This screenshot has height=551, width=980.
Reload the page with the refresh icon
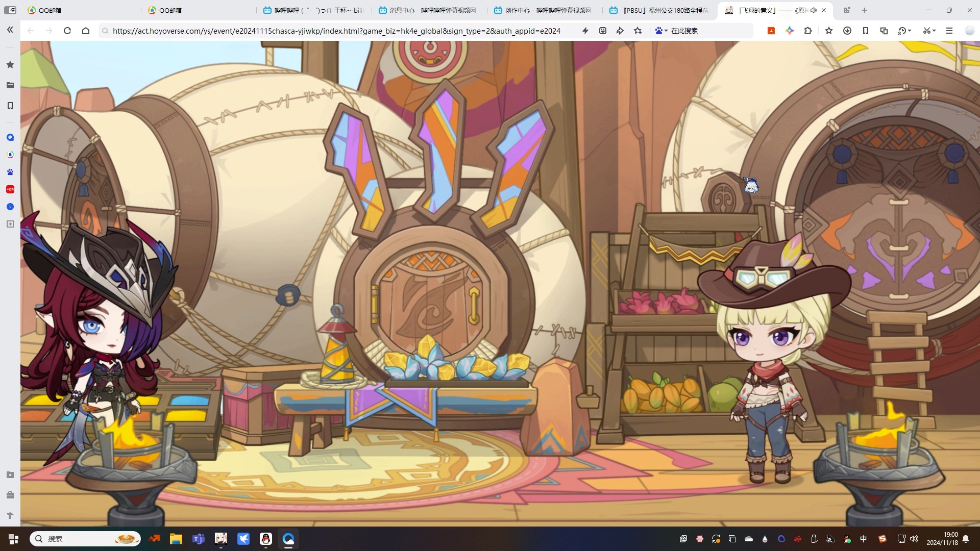pos(67,31)
